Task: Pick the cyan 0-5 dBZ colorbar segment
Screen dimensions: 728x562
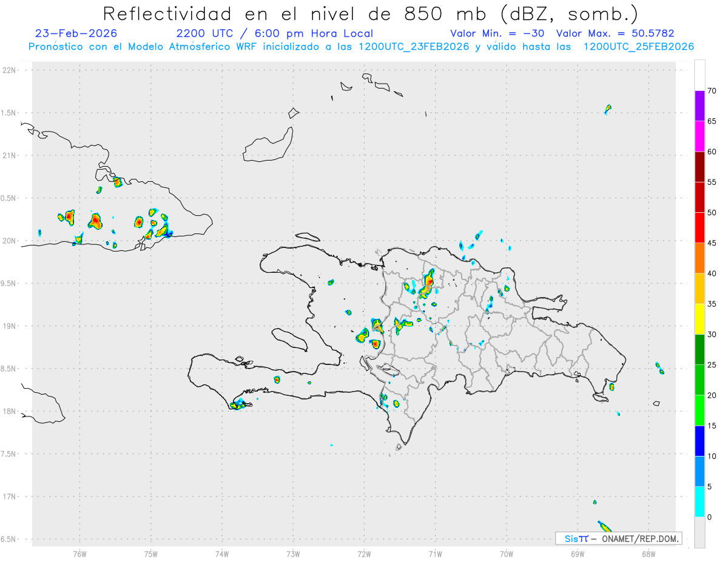Action: (699, 501)
